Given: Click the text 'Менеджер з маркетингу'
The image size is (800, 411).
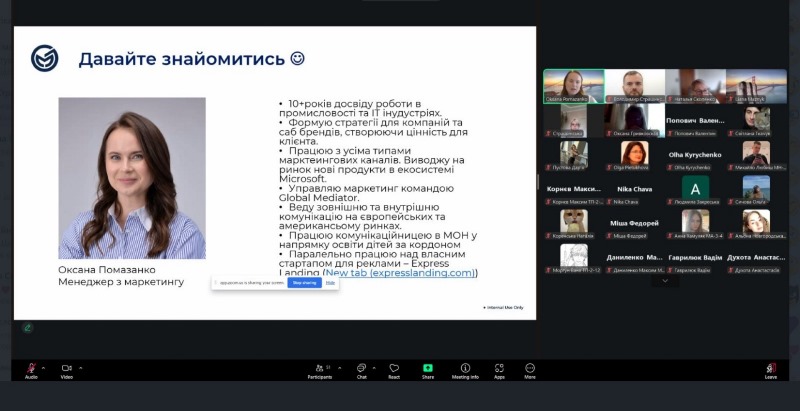Looking at the screenshot, I should pos(121,282).
